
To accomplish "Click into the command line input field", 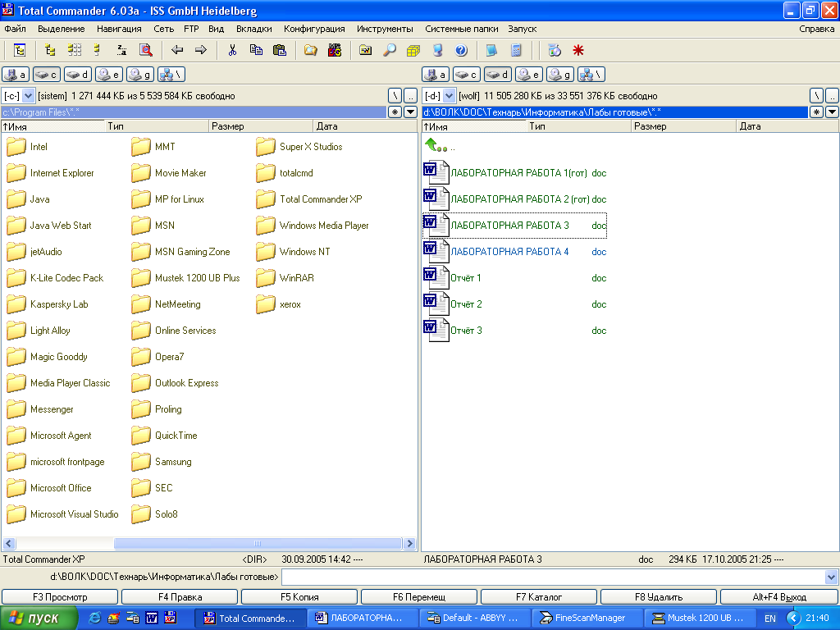I will [553, 577].
